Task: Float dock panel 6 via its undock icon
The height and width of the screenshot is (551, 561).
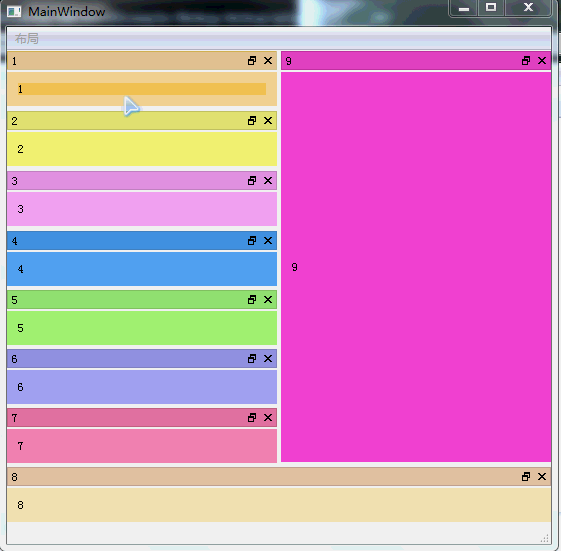Action: click(252, 359)
